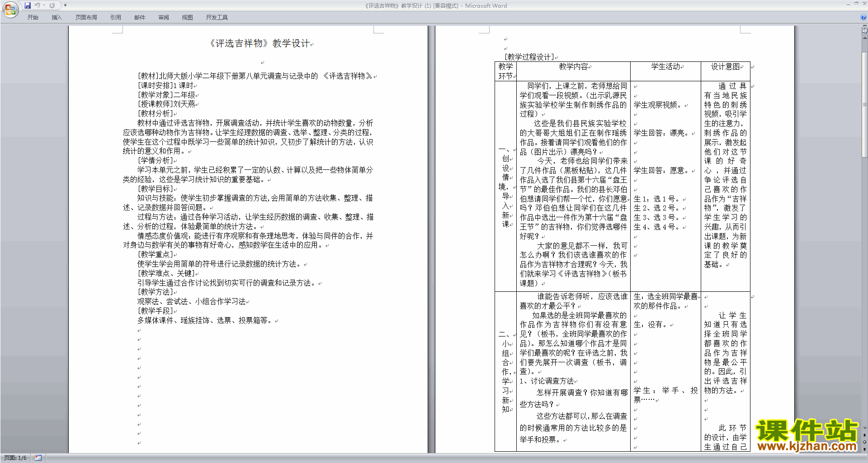Toggle the ruler display icon
Image resolution: width=868 pixels, height=463 pixels.
865,31
